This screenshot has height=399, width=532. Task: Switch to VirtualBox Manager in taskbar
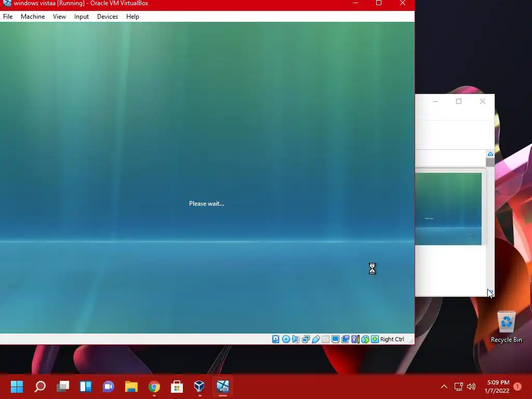(x=199, y=387)
